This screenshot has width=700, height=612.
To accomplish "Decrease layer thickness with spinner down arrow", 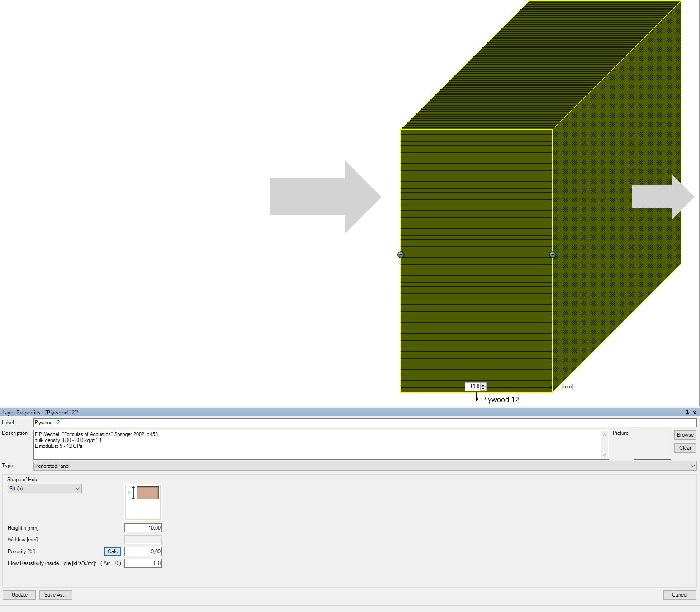I will tap(483, 389).
